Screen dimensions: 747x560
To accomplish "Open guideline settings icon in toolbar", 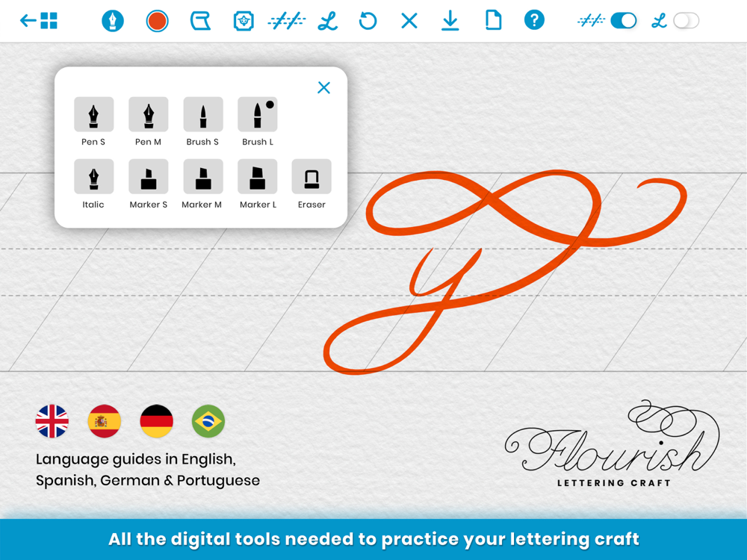I will tap(286, 21).
